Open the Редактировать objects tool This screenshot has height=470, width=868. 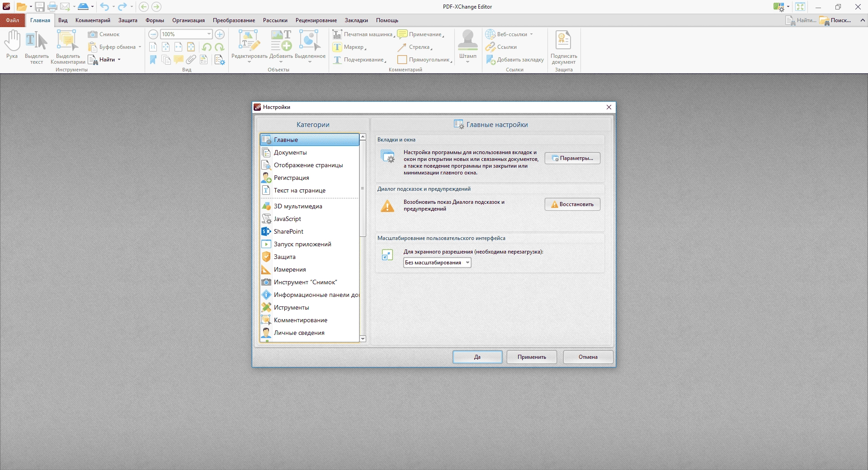coord(249,46)
